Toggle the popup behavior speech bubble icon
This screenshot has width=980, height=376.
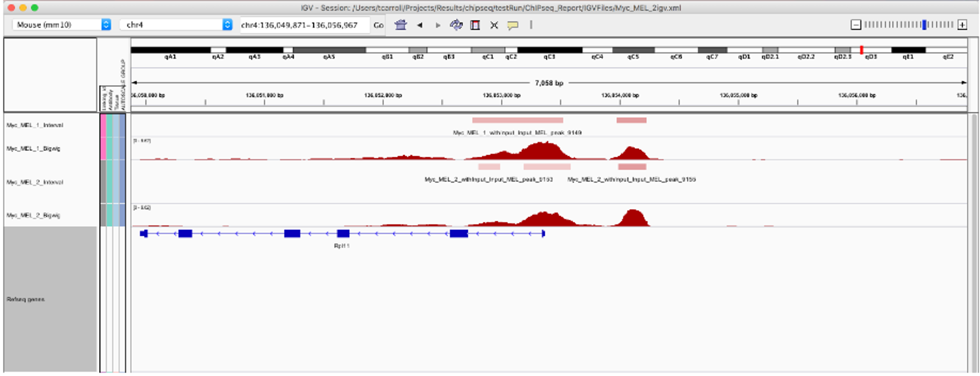(x=513, y=25)
